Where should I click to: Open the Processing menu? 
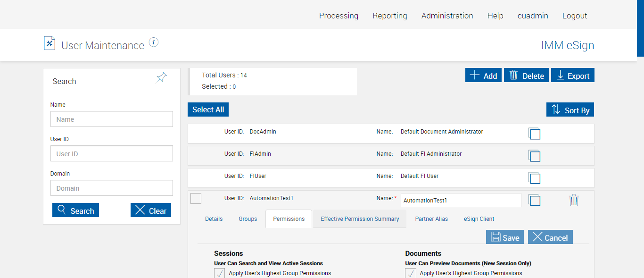point(339,16)
